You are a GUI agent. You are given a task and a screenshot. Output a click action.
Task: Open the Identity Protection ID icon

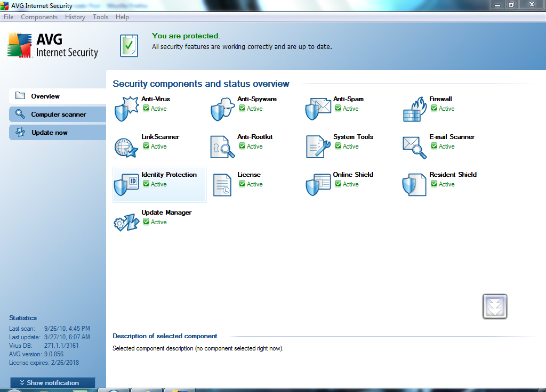pyautogui.click(x=126, y=185)
